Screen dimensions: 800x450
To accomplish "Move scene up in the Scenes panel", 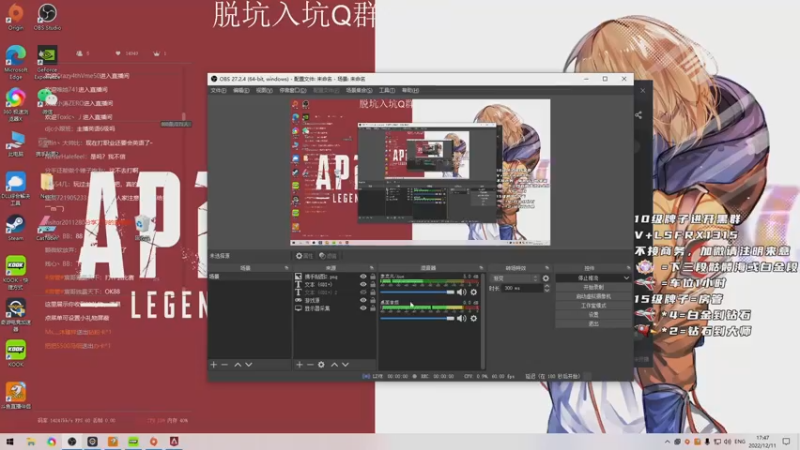I will coord(238,365).
